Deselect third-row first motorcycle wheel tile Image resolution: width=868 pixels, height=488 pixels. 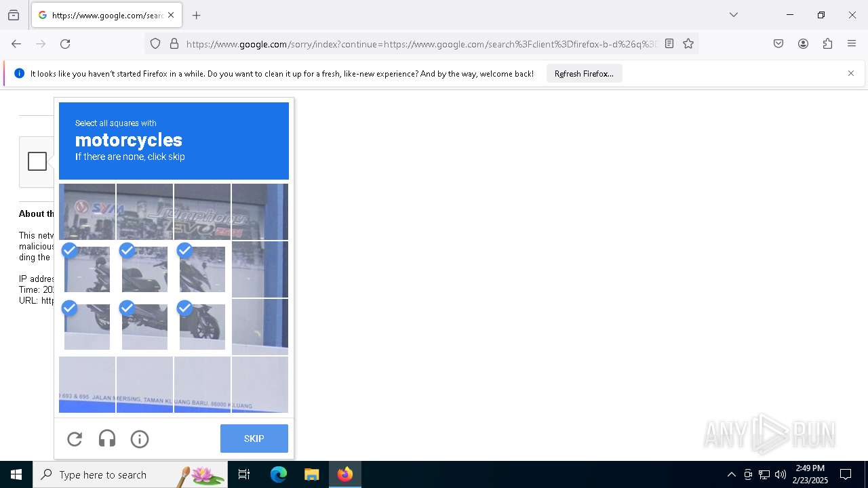pos(87,327)
